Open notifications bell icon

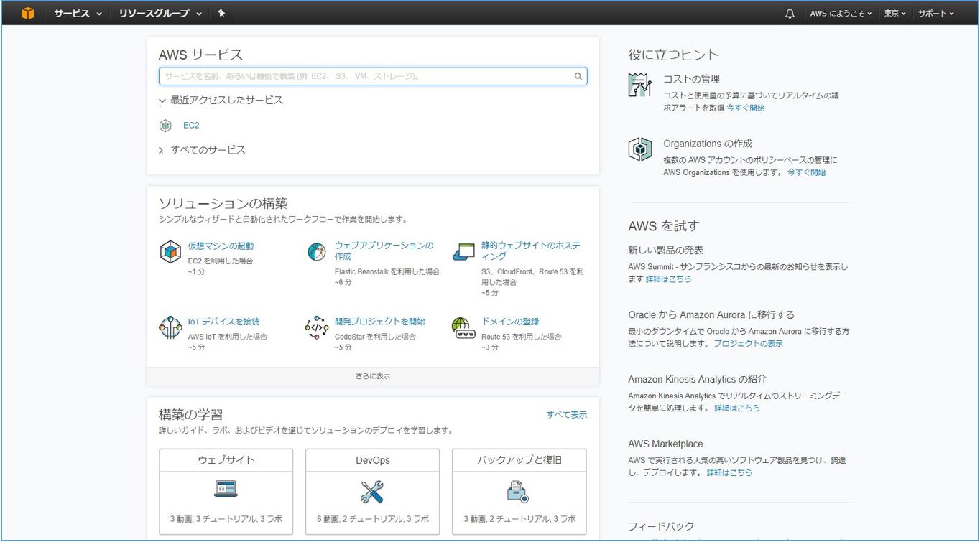pos(790,14)
